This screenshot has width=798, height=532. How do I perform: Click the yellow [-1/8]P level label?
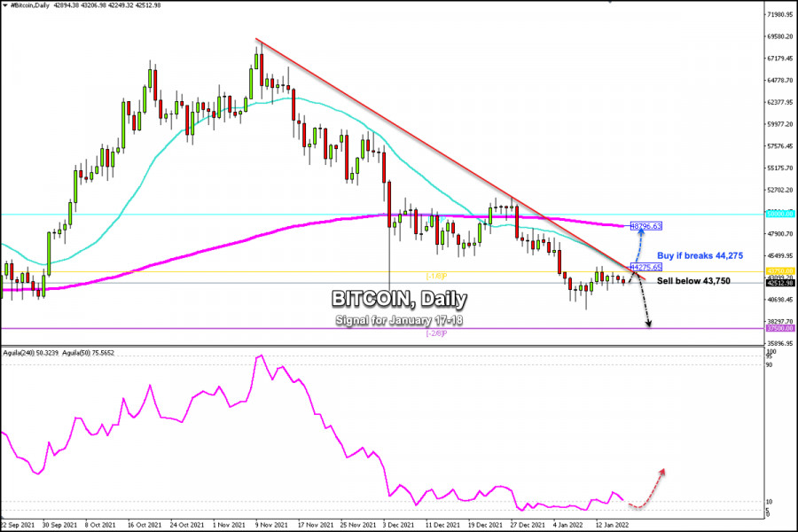coord(436,277)
